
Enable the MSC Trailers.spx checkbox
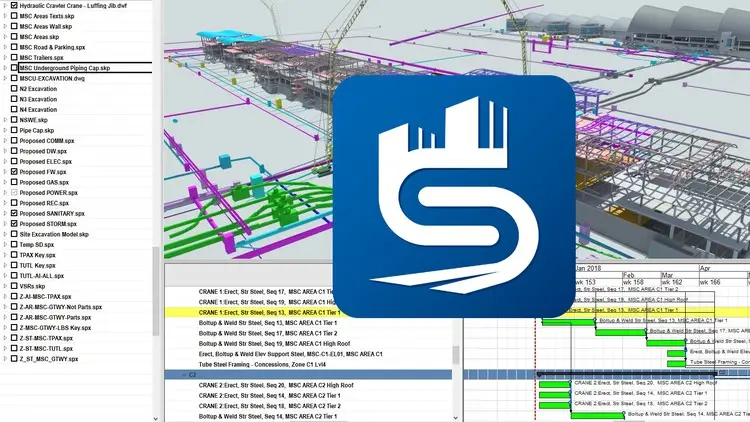point(14,57)
